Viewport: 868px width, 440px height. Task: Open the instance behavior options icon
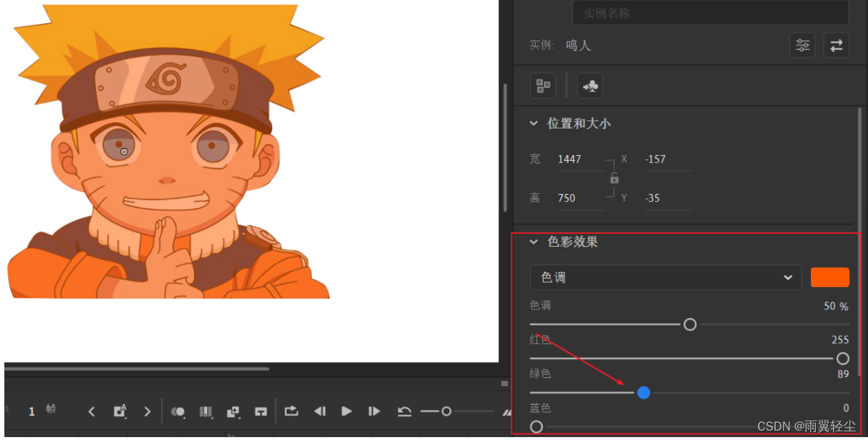coord(802,45)
